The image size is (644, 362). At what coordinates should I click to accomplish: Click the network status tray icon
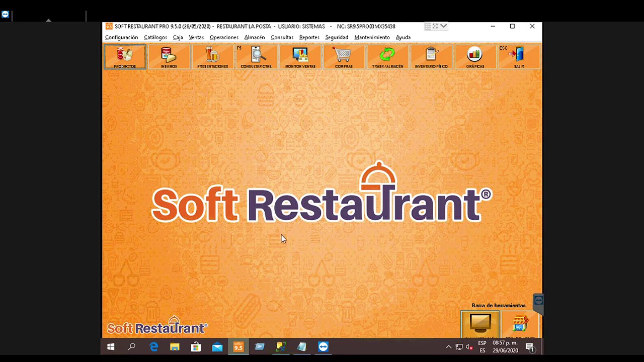pyautogui.click(x=459, y=347)
